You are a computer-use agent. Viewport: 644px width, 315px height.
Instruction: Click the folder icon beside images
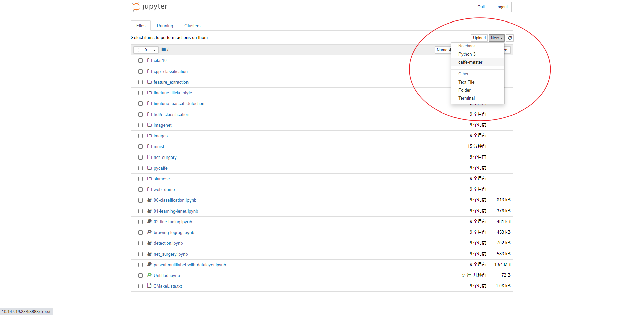(x=150, y=136)
